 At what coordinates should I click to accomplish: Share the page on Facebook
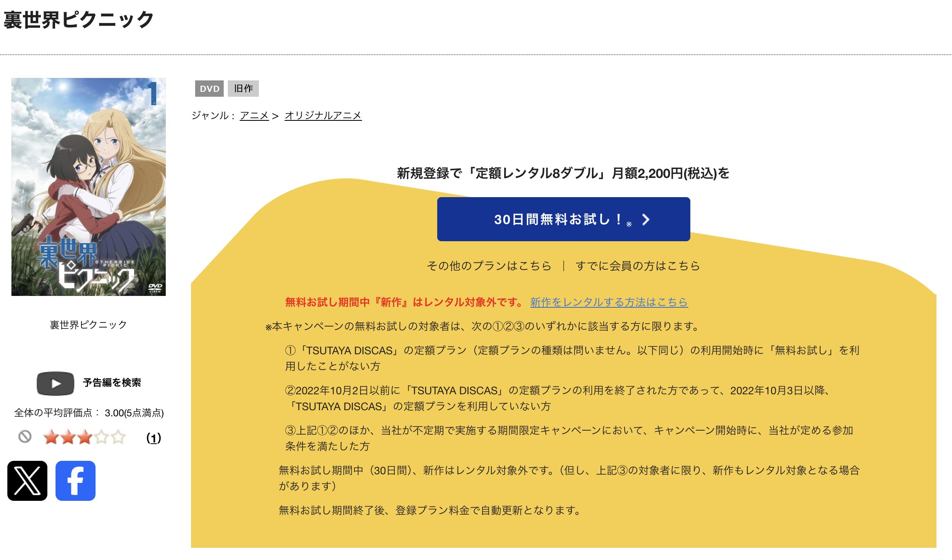click(x=76, y=481)
